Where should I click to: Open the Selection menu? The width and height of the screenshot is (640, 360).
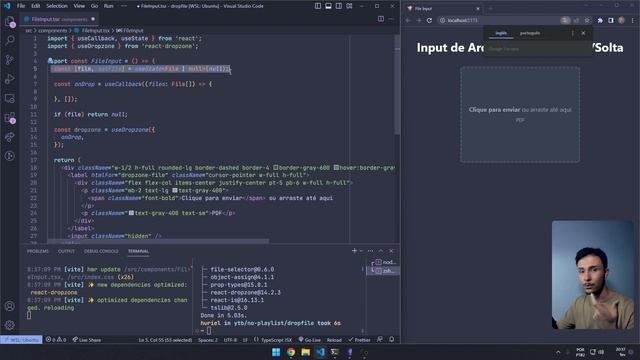tap(57, 6)
